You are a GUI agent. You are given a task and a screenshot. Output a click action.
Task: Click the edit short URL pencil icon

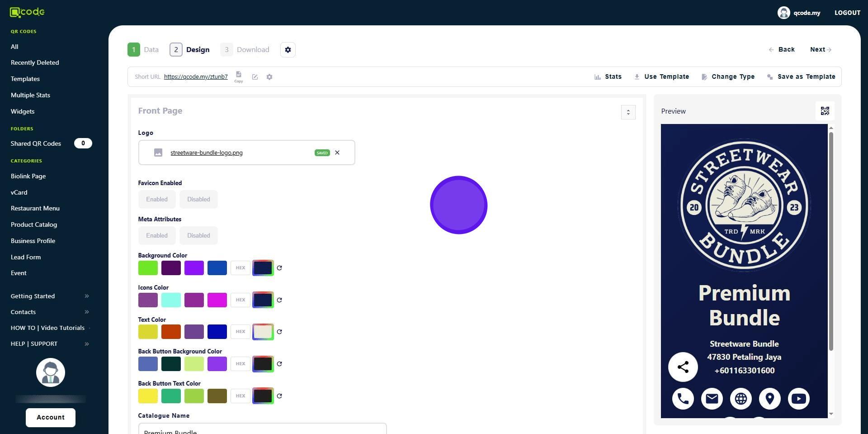coord(255,77)
